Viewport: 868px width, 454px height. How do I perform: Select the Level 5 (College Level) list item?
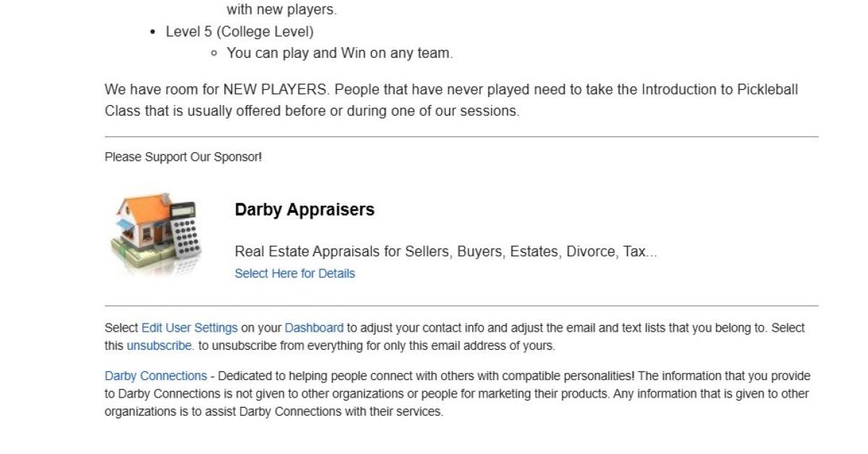pos(239,33)
